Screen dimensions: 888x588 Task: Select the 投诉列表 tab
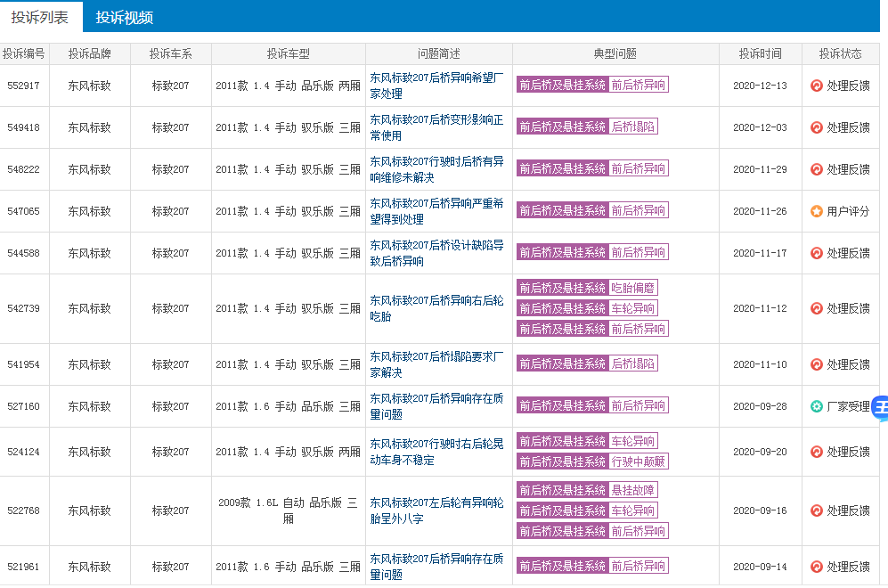[40, 17]
